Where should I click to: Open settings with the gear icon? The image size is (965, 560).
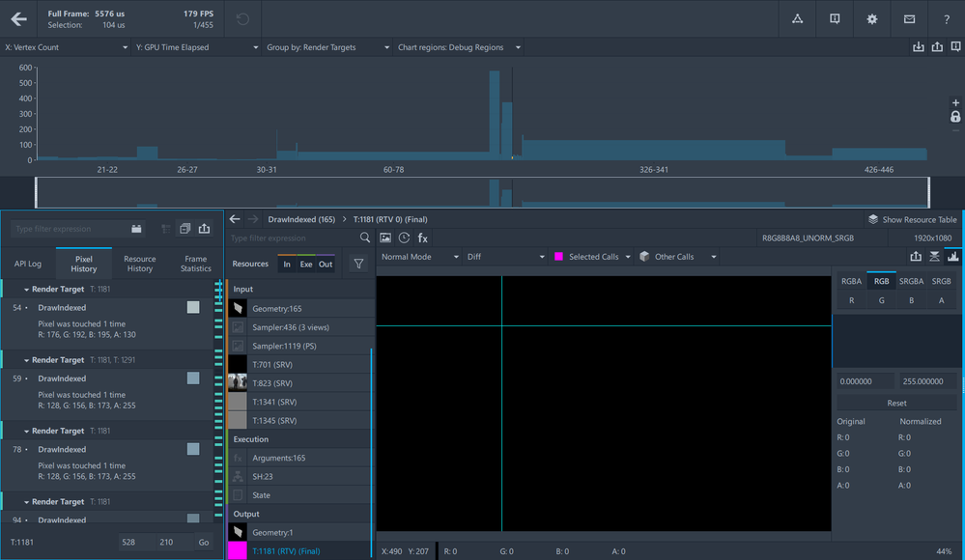click(x=872, y=19)
